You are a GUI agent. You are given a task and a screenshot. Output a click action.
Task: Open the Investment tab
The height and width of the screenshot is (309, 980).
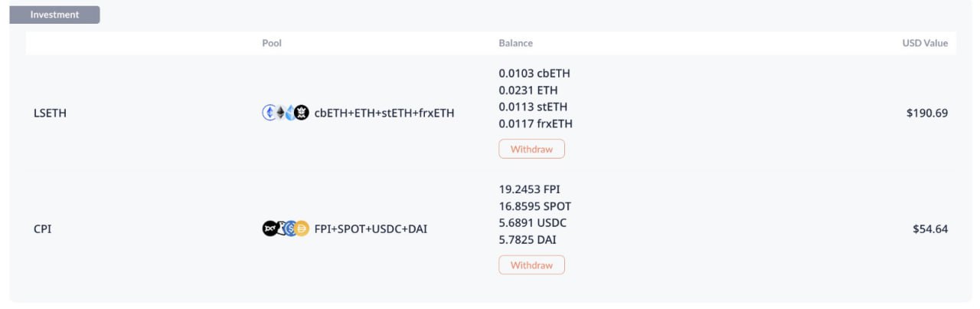click(x=54, y=15)
